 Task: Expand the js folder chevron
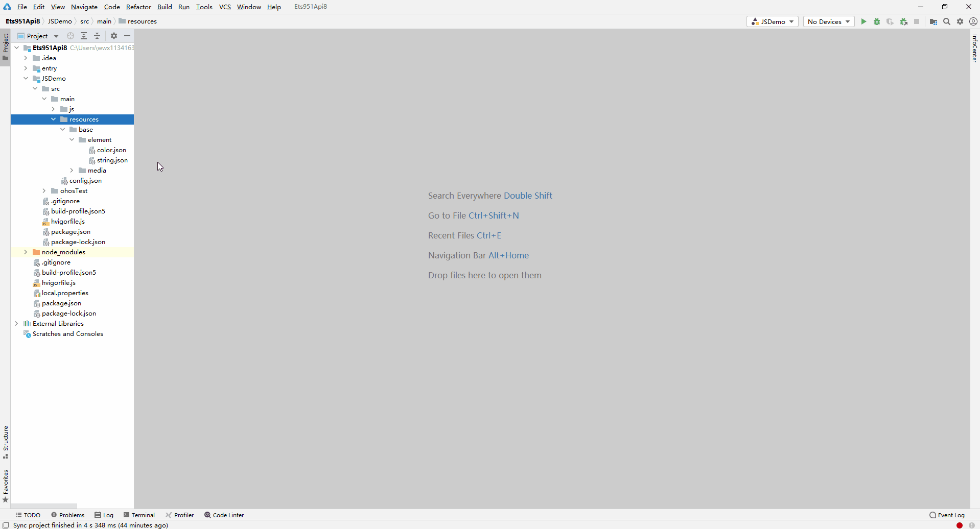[x=54, y=109]
